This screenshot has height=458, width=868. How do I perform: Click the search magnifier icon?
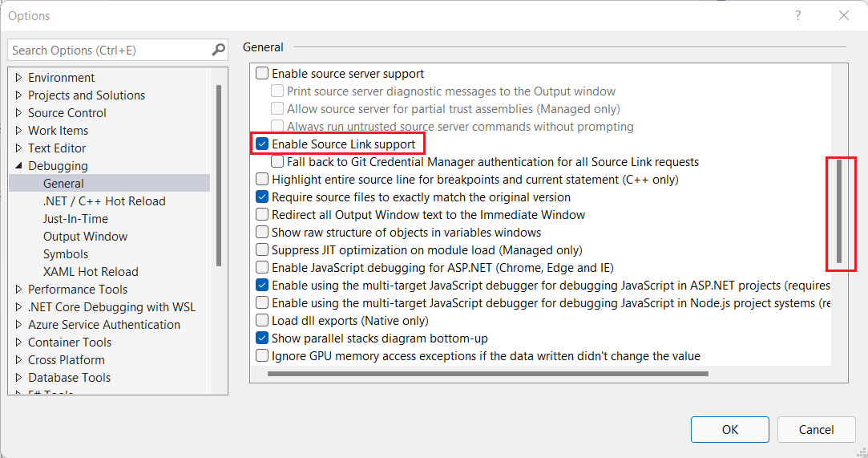point(219,50)
